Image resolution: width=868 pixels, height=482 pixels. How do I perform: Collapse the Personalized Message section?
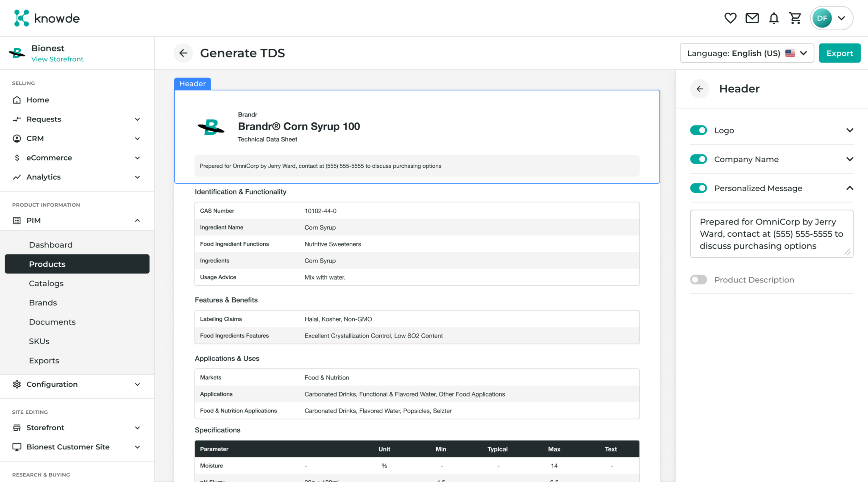coord(850,188)
